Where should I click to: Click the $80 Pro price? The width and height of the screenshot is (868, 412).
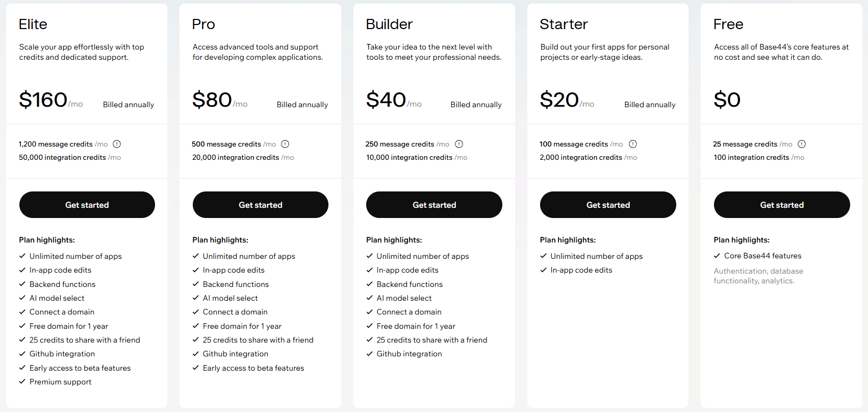(x=212, y=100)
